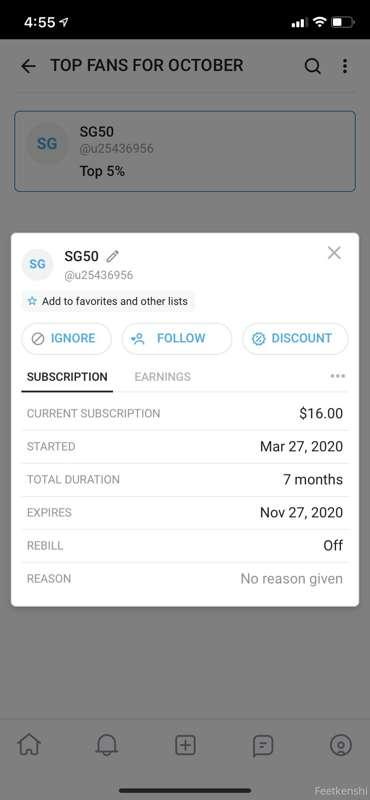Go to Home in bottom navigation

point(29,746)
